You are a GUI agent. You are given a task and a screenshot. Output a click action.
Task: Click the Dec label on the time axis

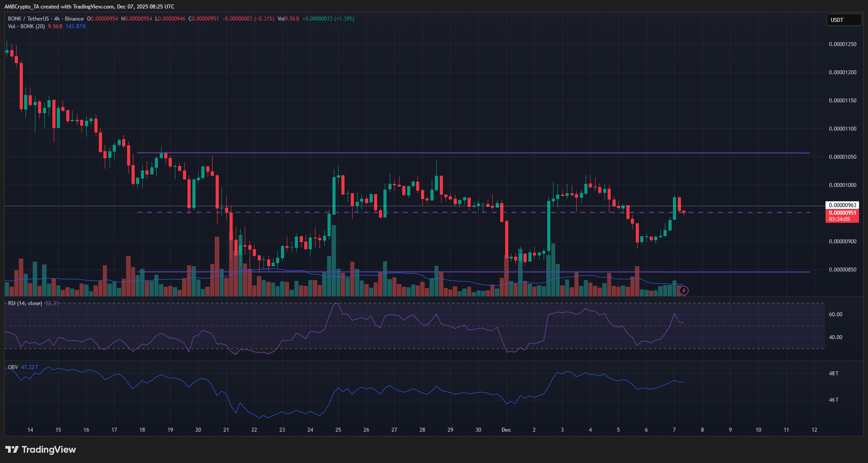click(506, 430)
